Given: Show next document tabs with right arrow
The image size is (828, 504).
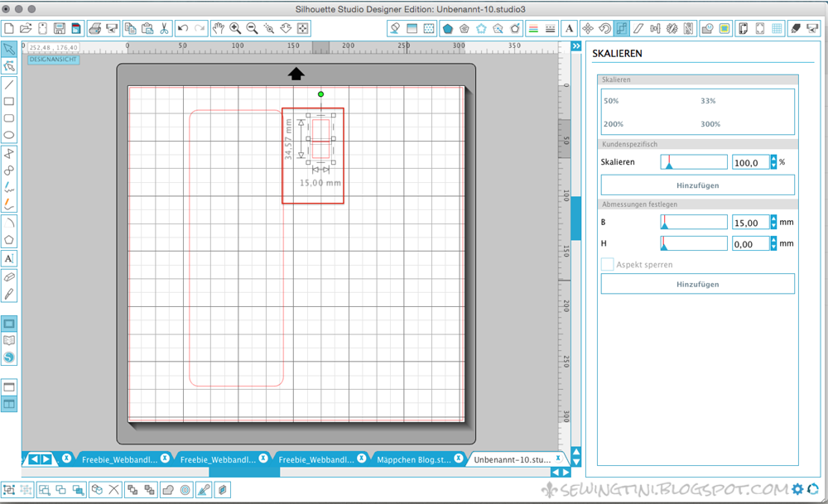Looking at the screenshot, I should coord(46,459).
